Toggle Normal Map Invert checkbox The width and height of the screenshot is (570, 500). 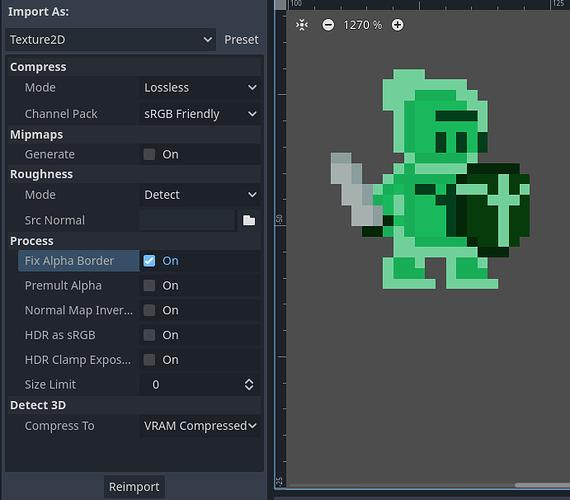[149, 310]
